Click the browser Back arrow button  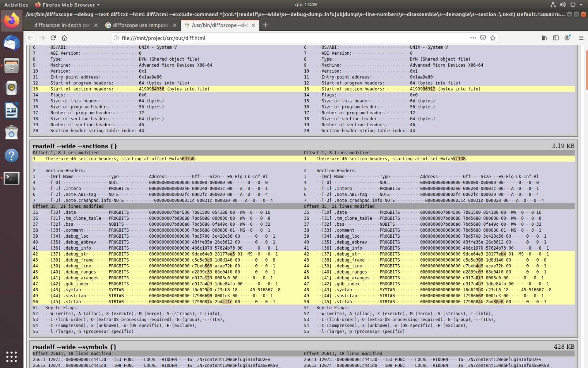(x=30, y=38)
